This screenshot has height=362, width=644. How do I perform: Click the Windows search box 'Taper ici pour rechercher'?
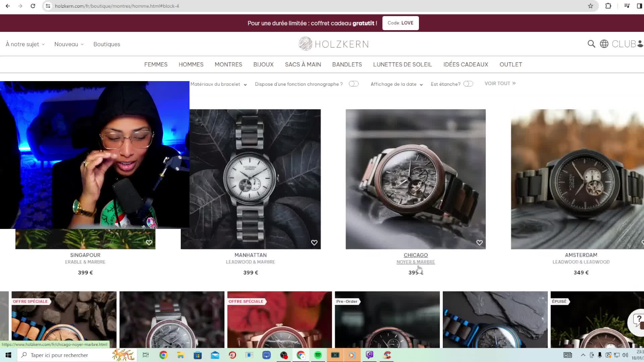click(77, 355)
